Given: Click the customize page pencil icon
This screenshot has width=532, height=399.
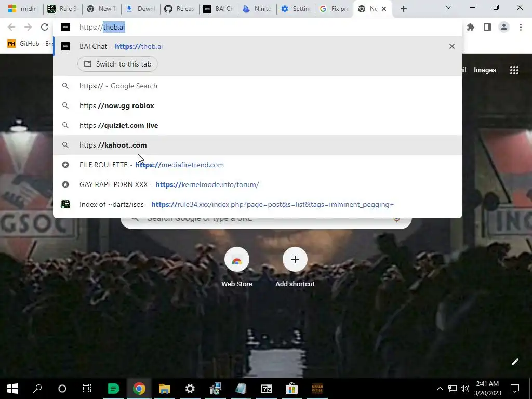Looking at the screenshot, I should (515, 362).
